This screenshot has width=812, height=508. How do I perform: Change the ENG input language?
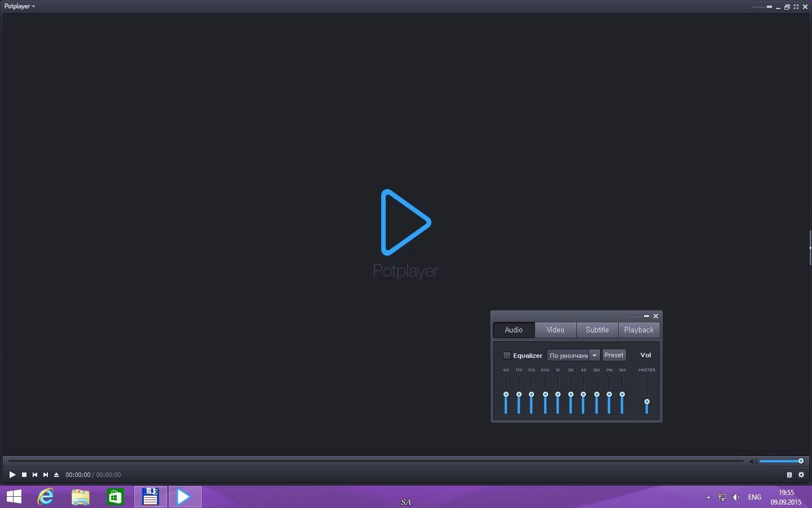click(754, 497)
